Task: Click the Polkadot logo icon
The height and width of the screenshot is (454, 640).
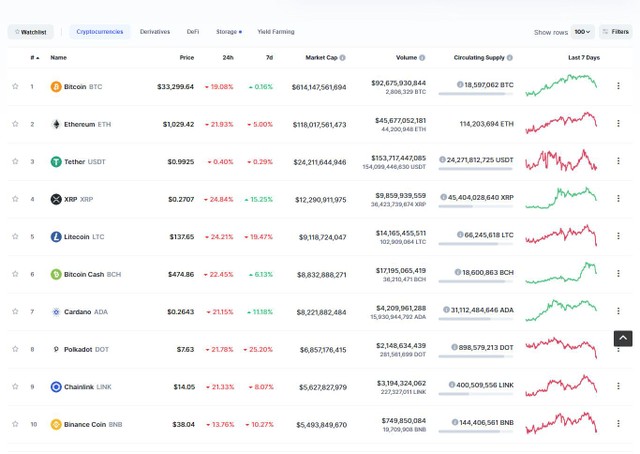Action: tap(56, 349)
